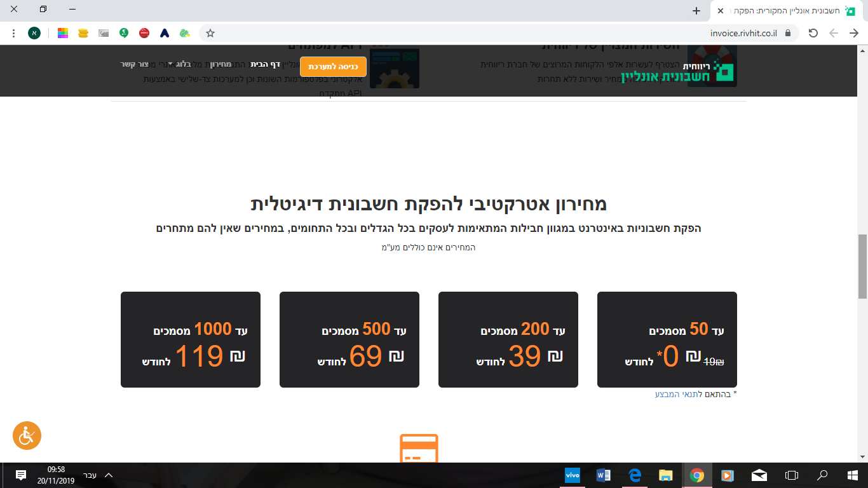Open Microsoft Edge from the taskbar
The image size is (868, 488).
[x=635, y=475]
